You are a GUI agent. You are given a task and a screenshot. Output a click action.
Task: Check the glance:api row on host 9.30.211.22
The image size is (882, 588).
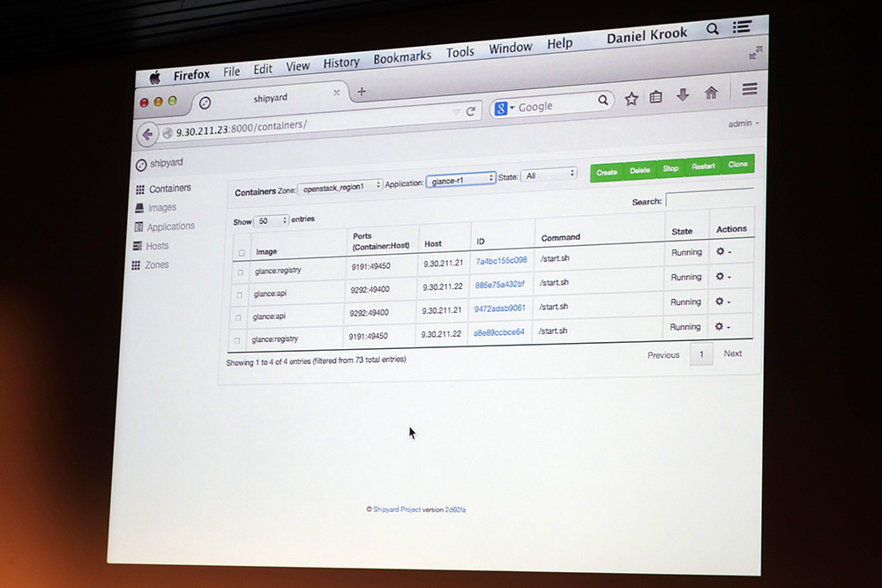point(239,295)
